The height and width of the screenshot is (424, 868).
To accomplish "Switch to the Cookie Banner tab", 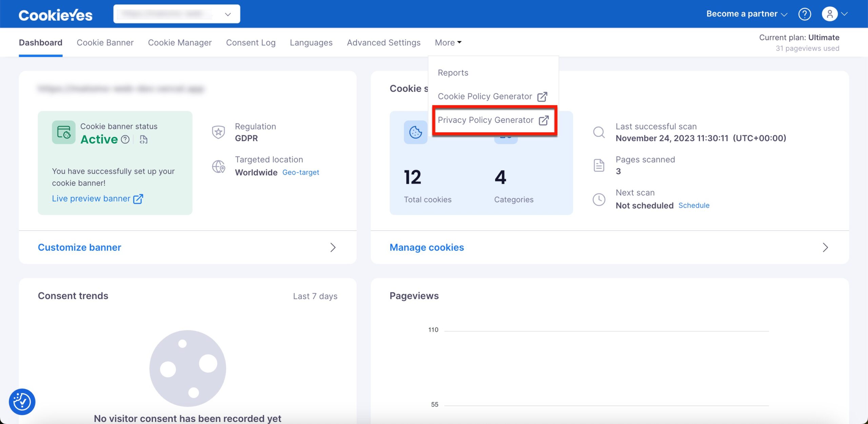I will click(x=105, y=42).
